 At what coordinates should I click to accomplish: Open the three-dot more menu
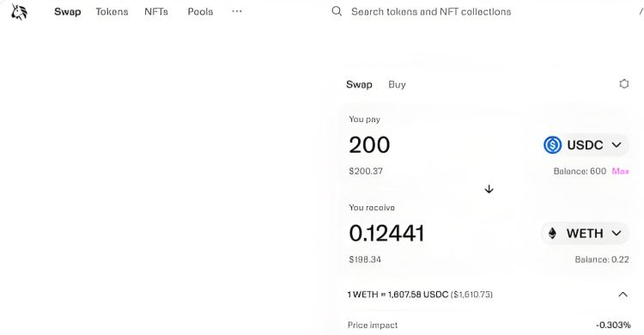tap(237, 11)
